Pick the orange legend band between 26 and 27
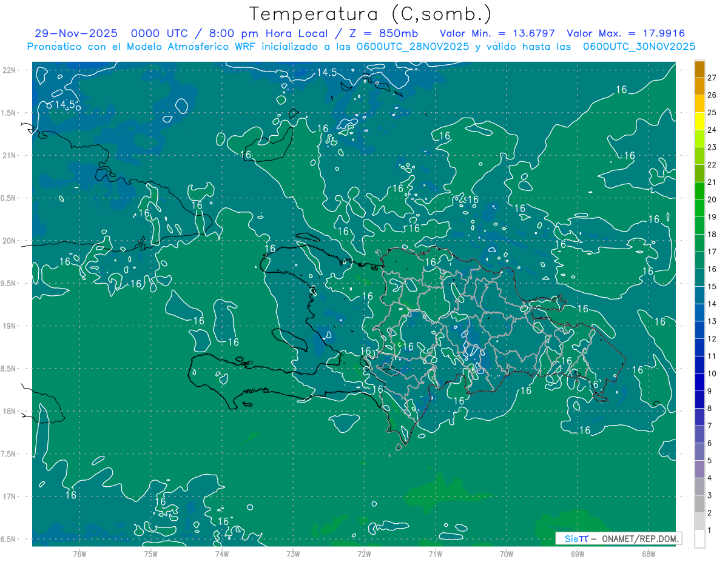 click(700, 87)
